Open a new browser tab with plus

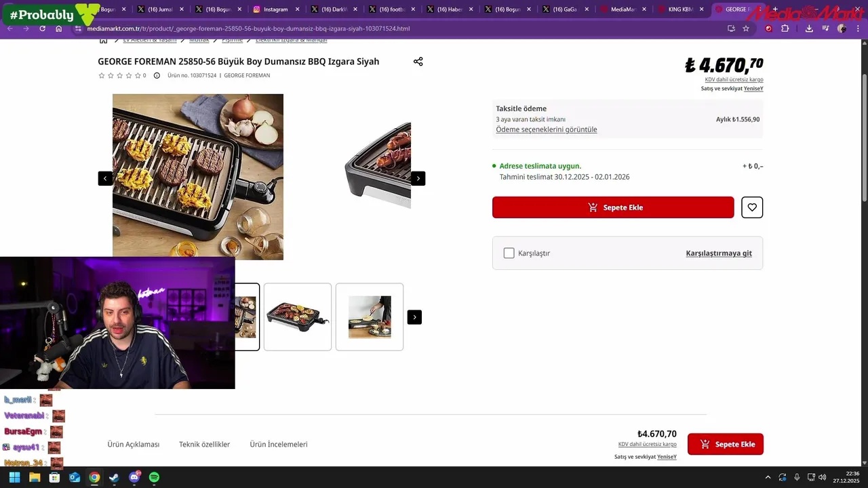pos(775,9)
